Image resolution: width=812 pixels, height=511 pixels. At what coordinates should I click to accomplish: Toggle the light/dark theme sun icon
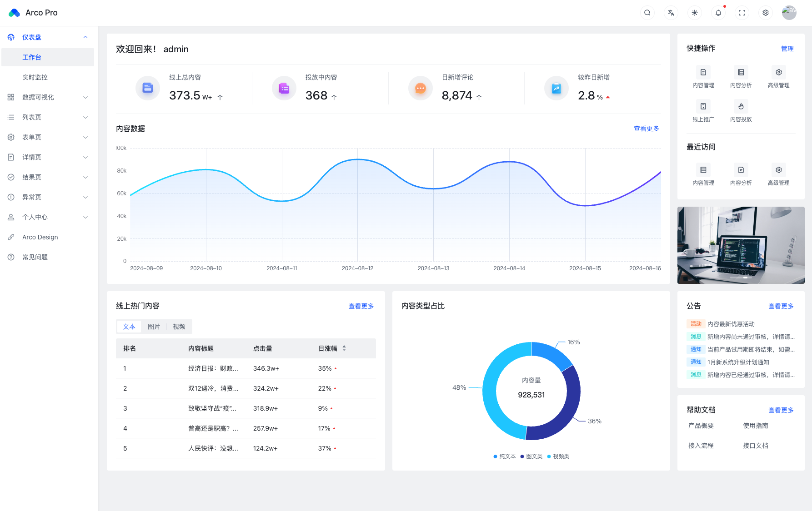tap(695, 13)
